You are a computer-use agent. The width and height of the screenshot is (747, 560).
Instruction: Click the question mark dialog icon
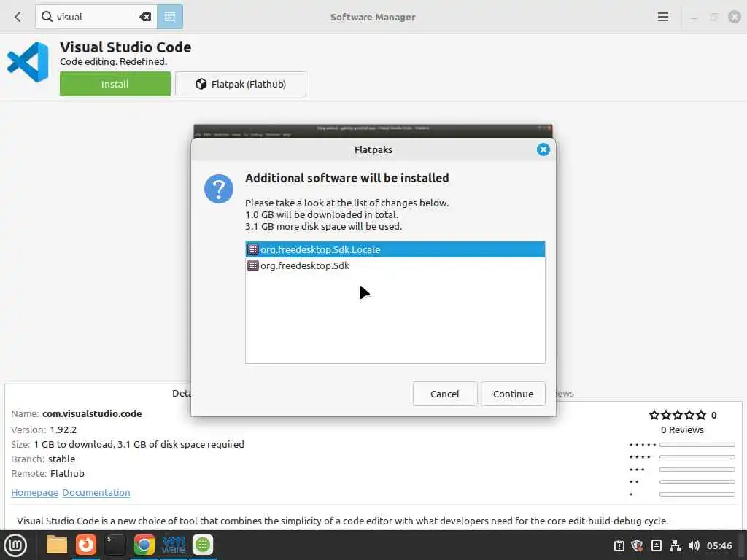pos(219,189)
